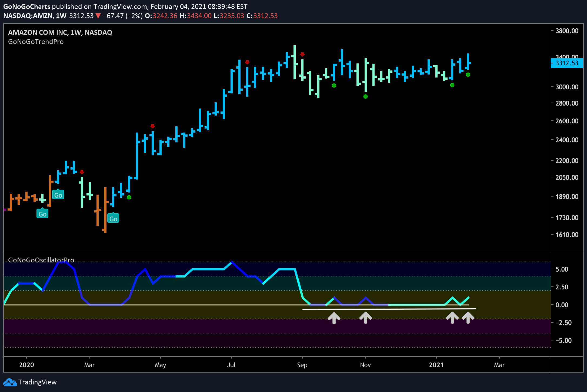Click the GoNoGoTrendPro indicator label
Image resolution: width=587 pixels, height=392 pixels.
point(36,42)
